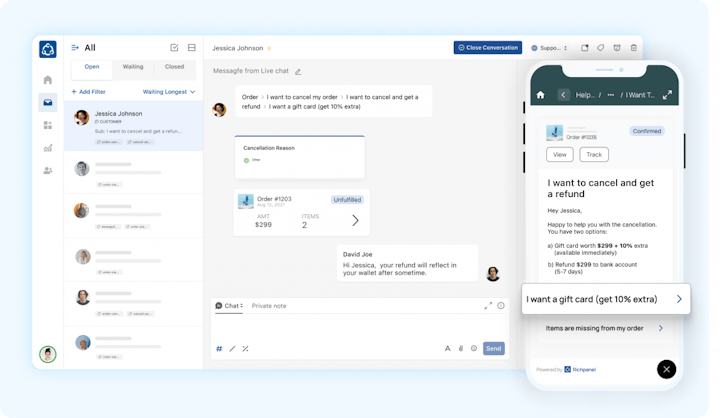Switch to the Private note tab
The image size is (720, 418).
coord(268,305)
